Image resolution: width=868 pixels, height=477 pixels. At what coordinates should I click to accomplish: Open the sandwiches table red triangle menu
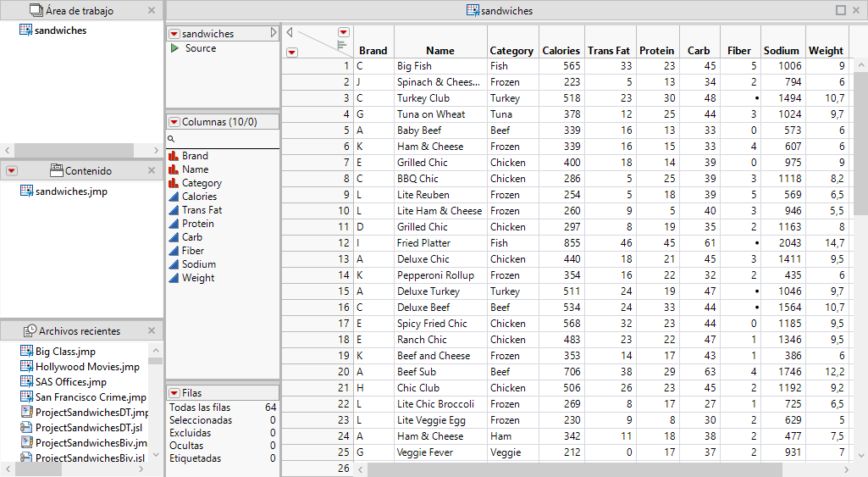click(174, 34)
